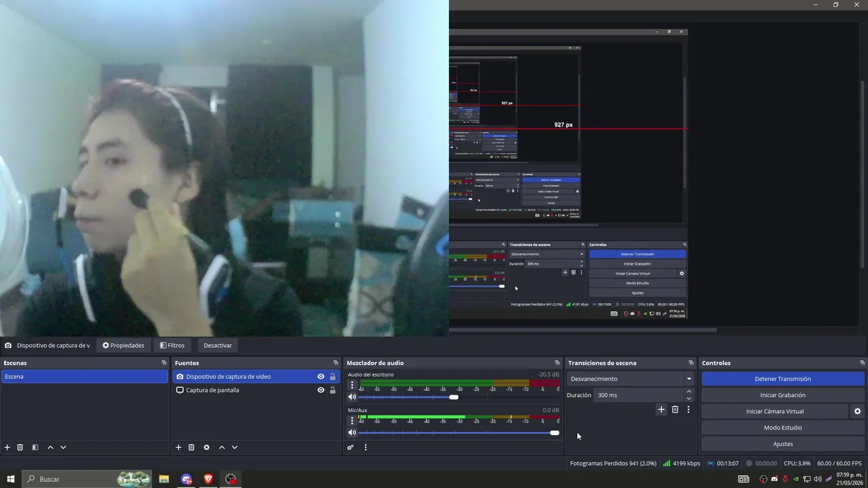Viewport: 868px width, 488px height.
Task: Remove the selected source with the trash icon
Action: pyautogui.click(x=191, y=447)
